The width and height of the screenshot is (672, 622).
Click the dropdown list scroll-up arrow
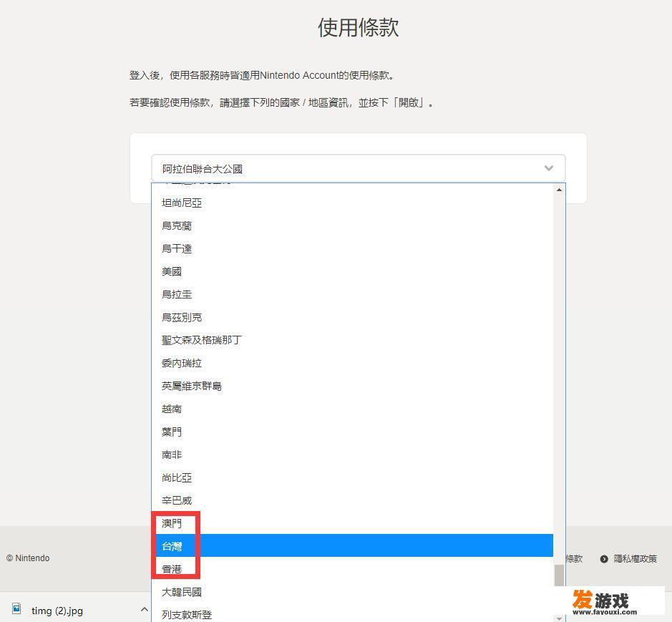click(x=559, y=190)
